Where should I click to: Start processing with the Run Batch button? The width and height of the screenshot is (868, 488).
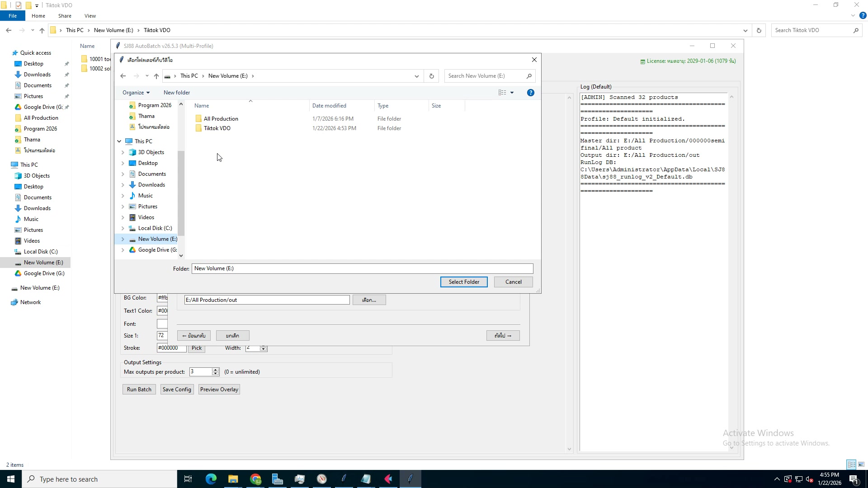[x=139, y=389]
